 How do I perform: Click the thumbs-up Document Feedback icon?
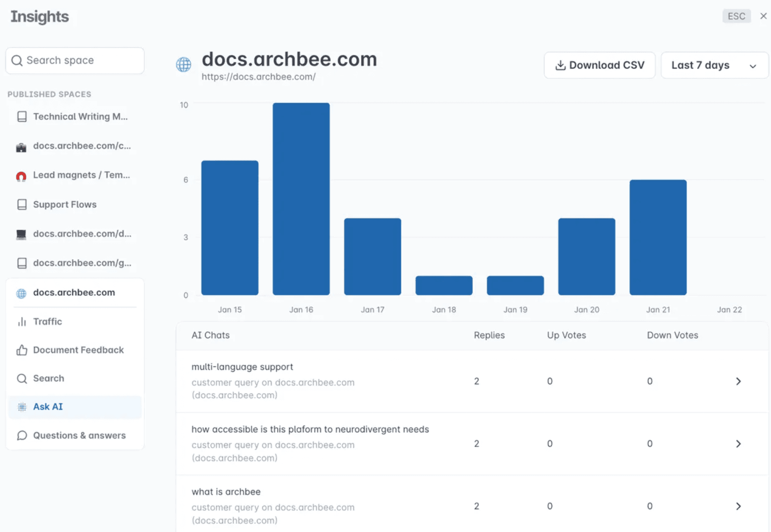[22, 350]
